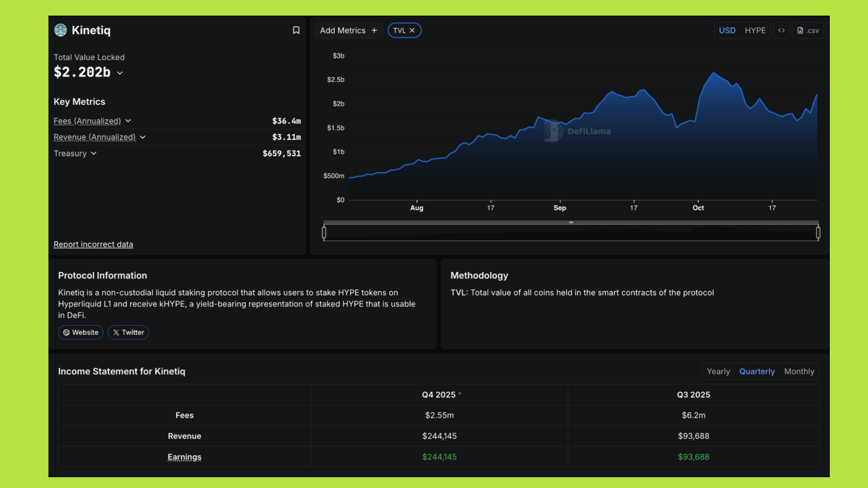Open the Twitter X link

(128, 332)
